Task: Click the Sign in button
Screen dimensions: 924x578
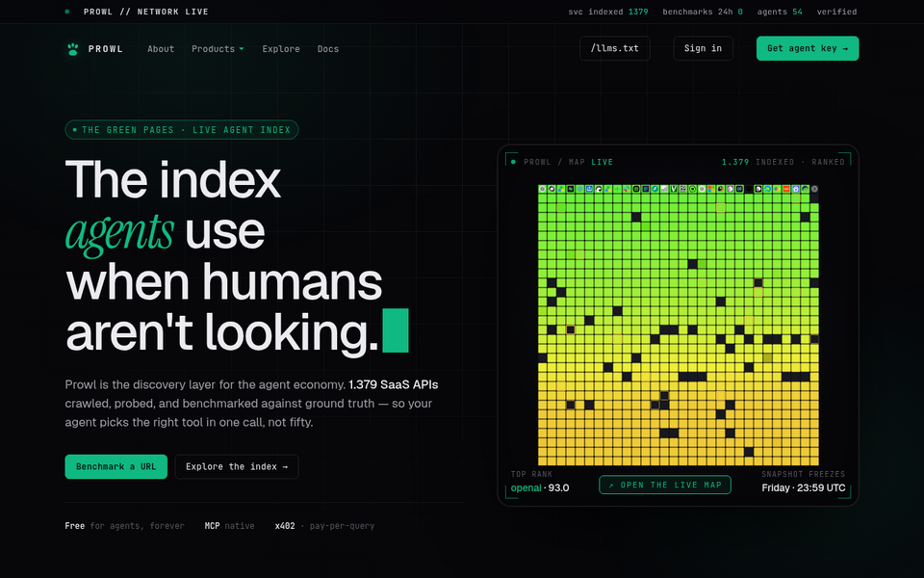Action: coord(703,48)
